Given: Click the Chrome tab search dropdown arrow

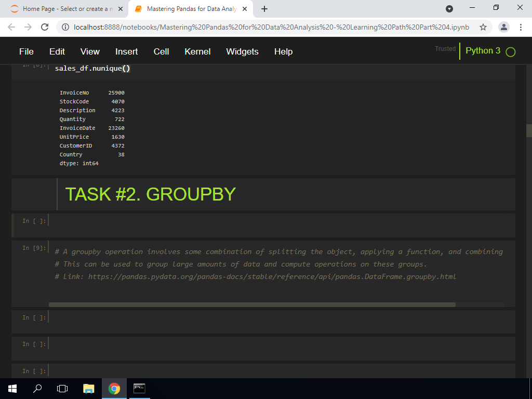Looking at the screenshot, I should click(x=449, y=9).
